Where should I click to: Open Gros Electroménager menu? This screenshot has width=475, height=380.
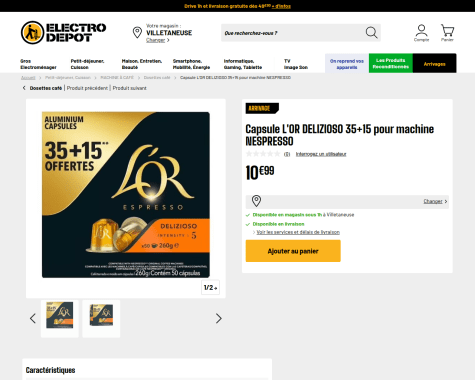pyautogui.click(x=38, y=64)
